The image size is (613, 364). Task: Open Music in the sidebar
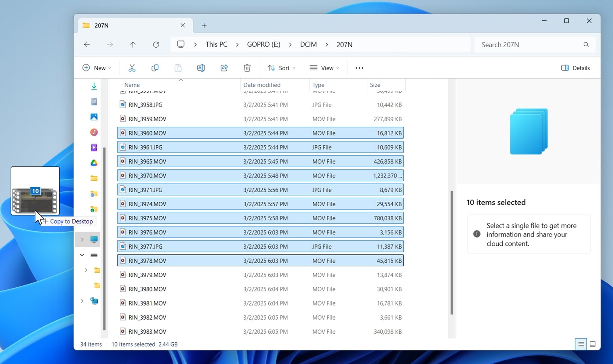94,132
